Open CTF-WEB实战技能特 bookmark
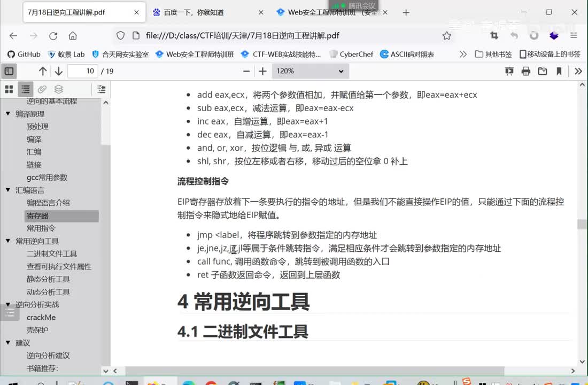The image size is (588, 385). click(281, 54)
